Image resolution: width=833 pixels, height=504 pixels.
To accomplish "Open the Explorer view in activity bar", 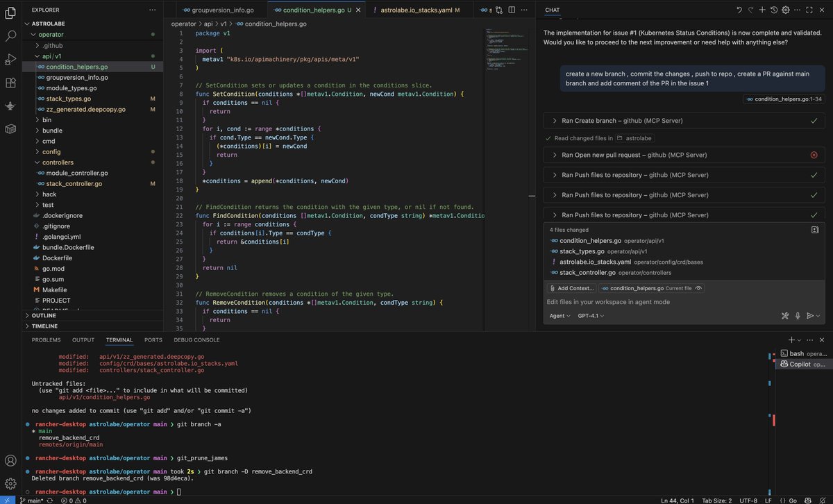I will point(10,12).
